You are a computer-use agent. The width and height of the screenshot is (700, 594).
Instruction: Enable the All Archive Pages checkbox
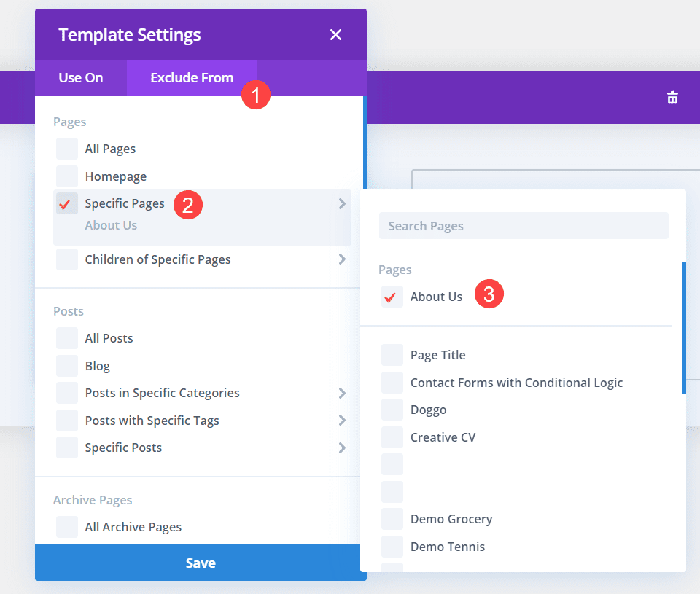[67, 527]
